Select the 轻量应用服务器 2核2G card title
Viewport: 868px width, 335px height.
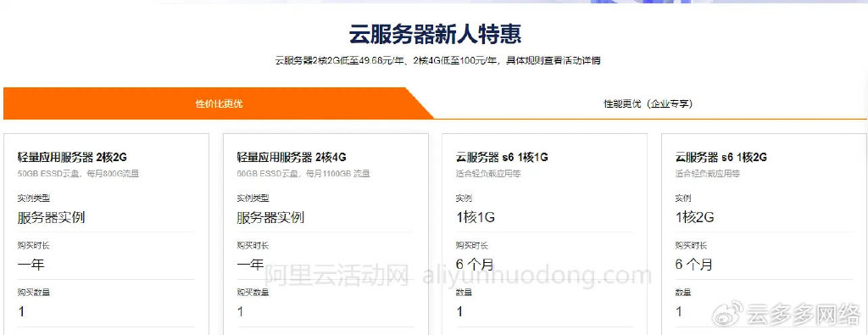click(73, 157)
